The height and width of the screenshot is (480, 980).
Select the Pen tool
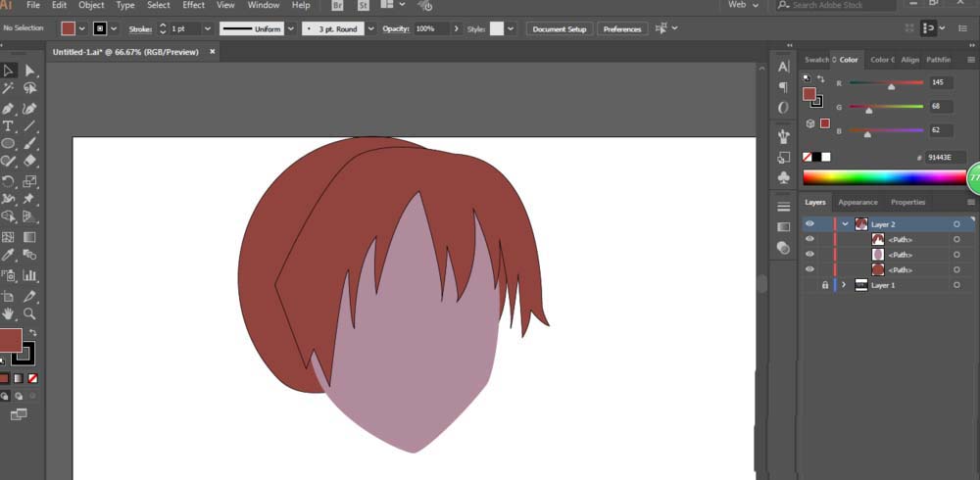8,109
